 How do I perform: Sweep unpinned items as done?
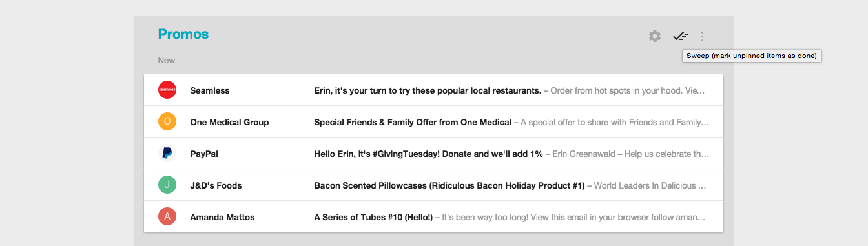point(681,36)
